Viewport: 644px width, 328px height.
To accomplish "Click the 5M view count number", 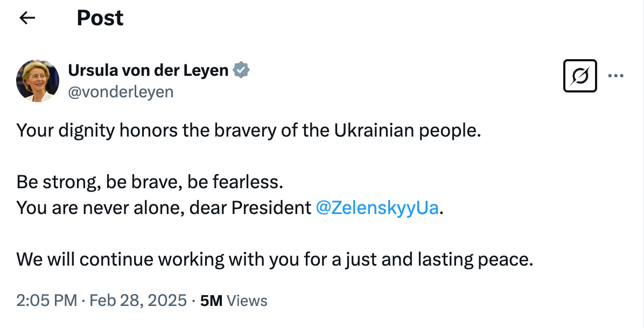I will tap(211, 300).
